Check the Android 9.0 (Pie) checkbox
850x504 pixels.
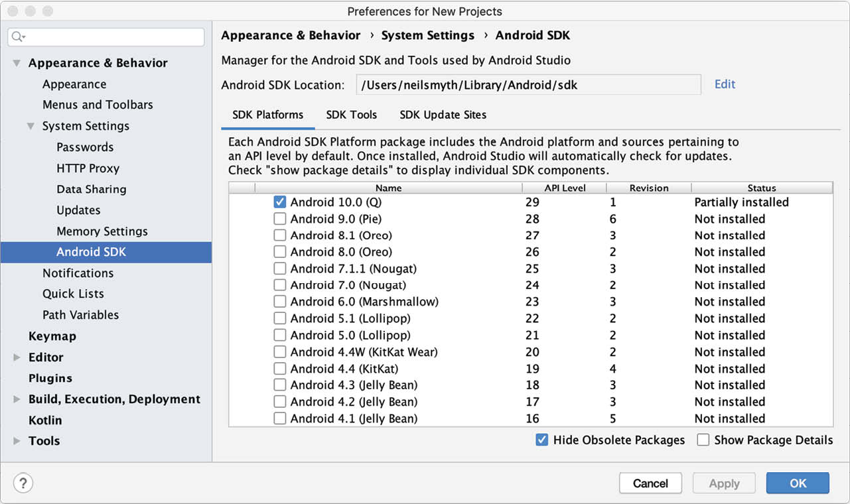coord(280,219)
